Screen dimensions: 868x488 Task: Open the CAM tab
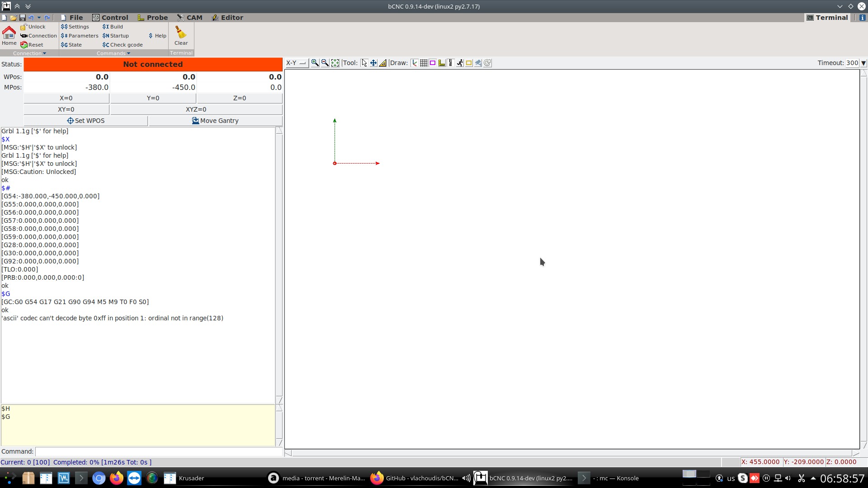(x=189, y=18)
